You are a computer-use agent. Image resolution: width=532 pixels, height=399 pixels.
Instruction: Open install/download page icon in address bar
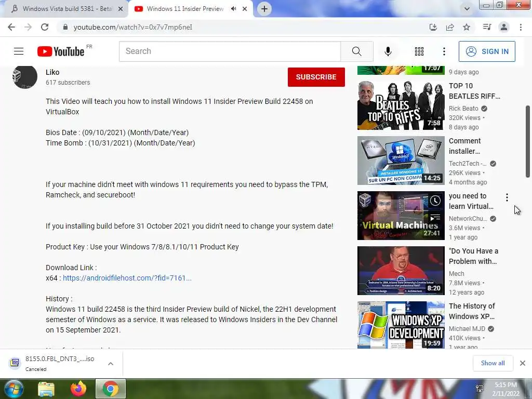tap(433, 27)
